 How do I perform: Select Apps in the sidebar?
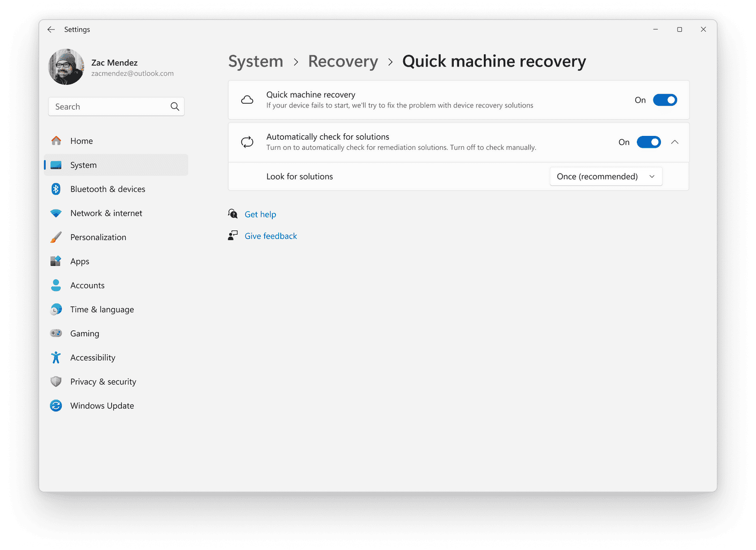pos(80,262)
